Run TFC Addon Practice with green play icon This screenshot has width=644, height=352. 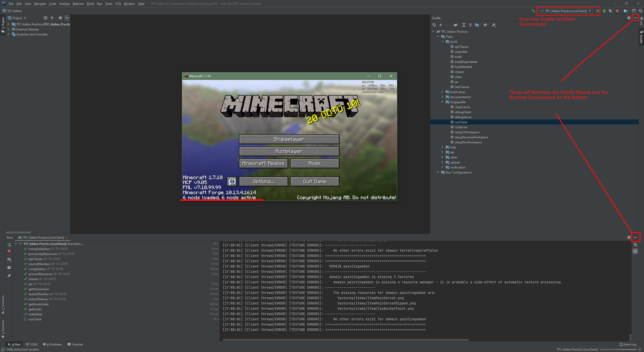[x=597, y=11]
